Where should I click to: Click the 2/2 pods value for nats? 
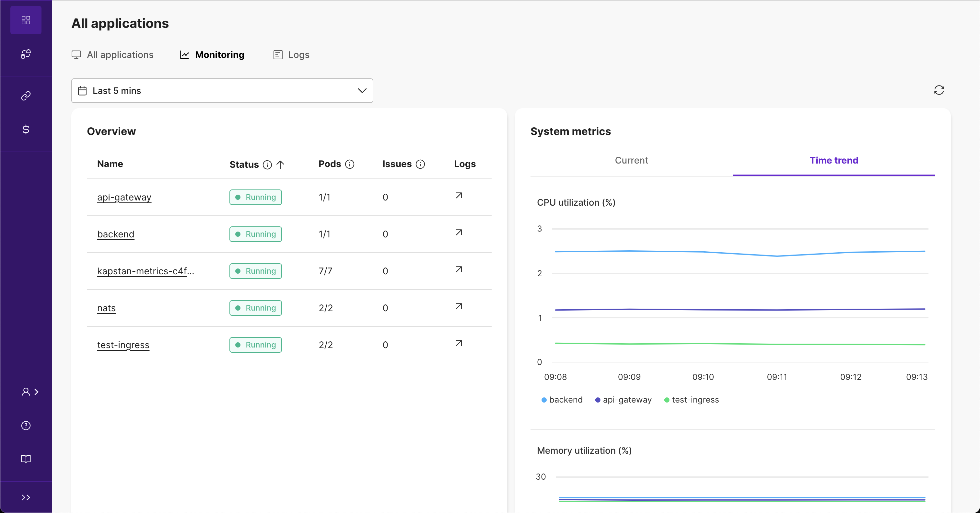326,308
